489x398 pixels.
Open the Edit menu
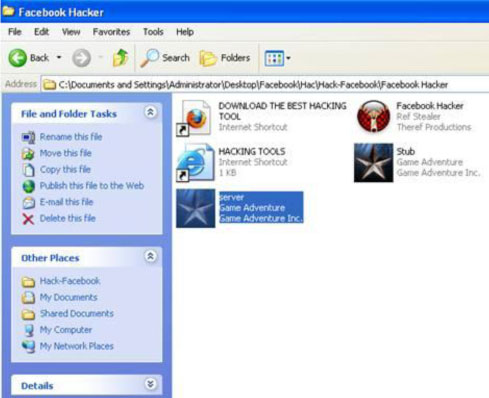point(41,32)
